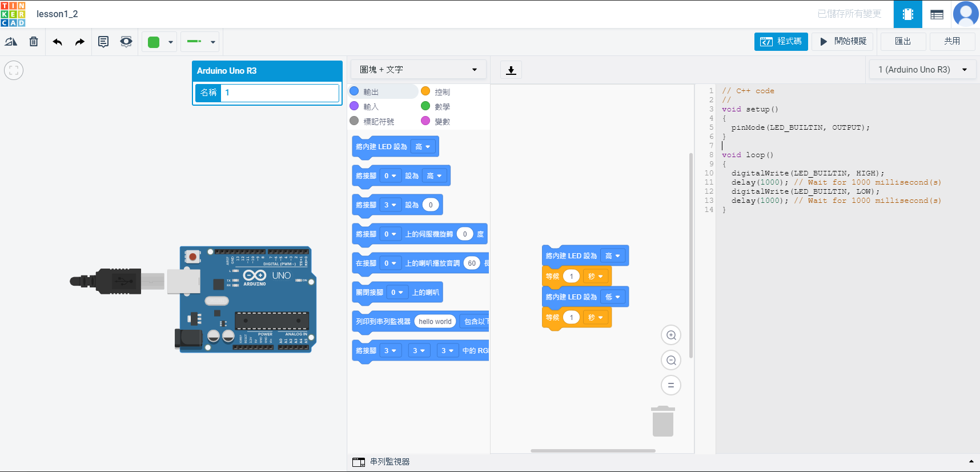Open the 1 (Arduino Uno R3) device dropdown

[922, 70]
